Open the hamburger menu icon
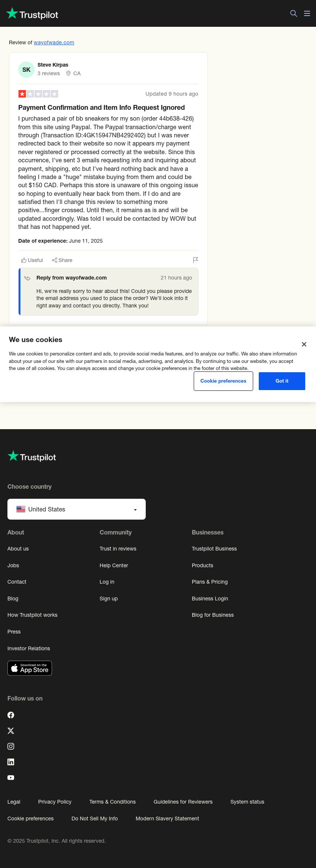 307,13
